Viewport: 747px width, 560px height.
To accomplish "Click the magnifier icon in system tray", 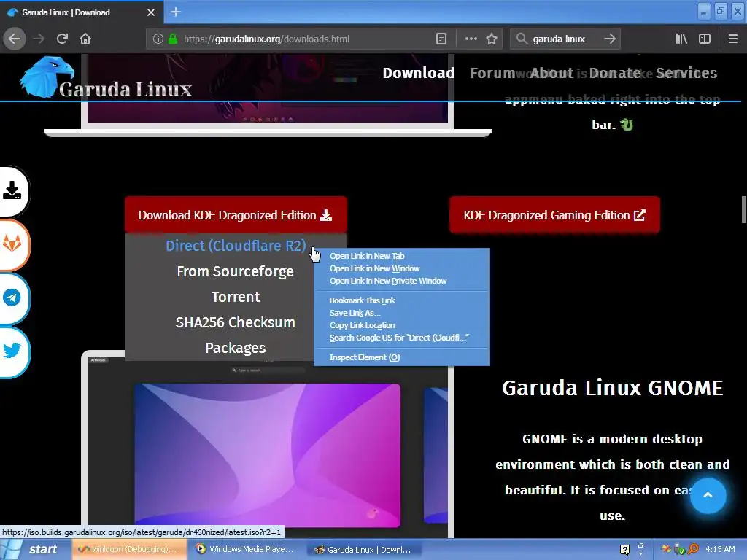I will [694, 550].
